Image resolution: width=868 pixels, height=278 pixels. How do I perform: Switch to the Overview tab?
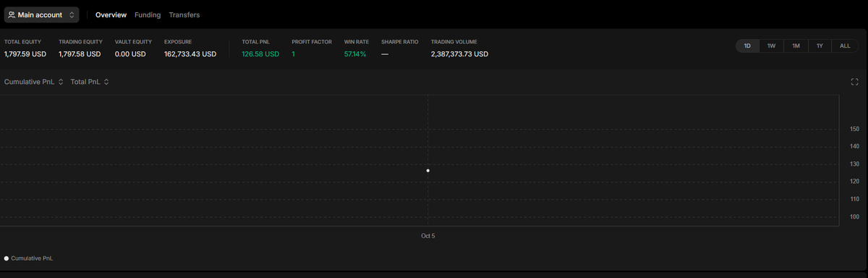111,14
